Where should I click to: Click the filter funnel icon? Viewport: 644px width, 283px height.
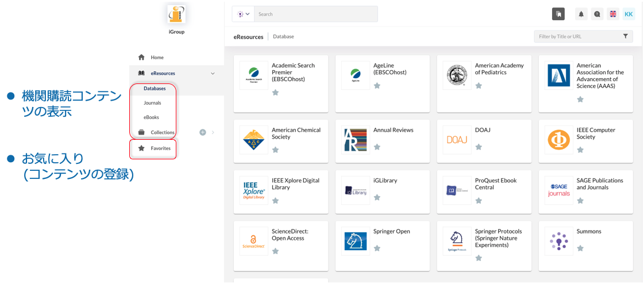[x=626, y=36]
